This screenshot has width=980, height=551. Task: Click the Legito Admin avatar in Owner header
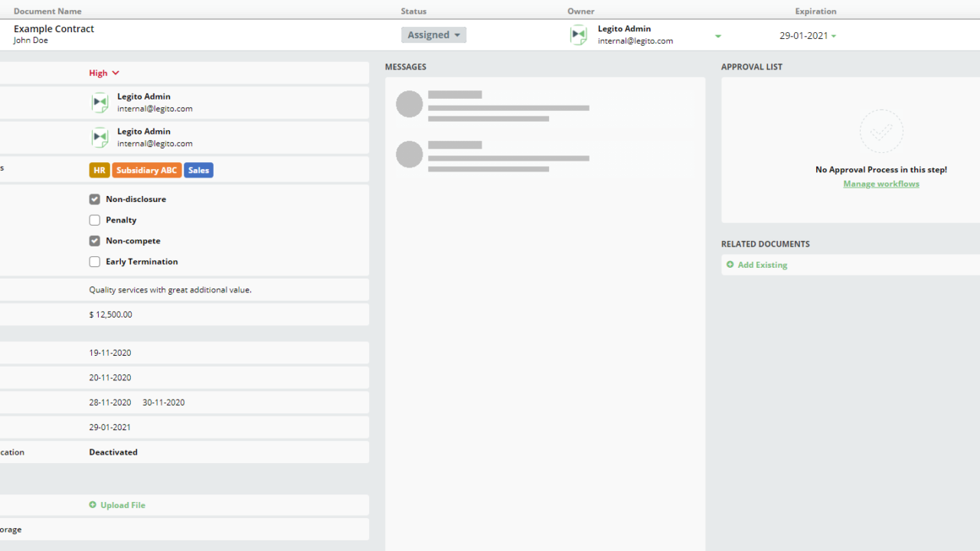[x=579, y=35]
